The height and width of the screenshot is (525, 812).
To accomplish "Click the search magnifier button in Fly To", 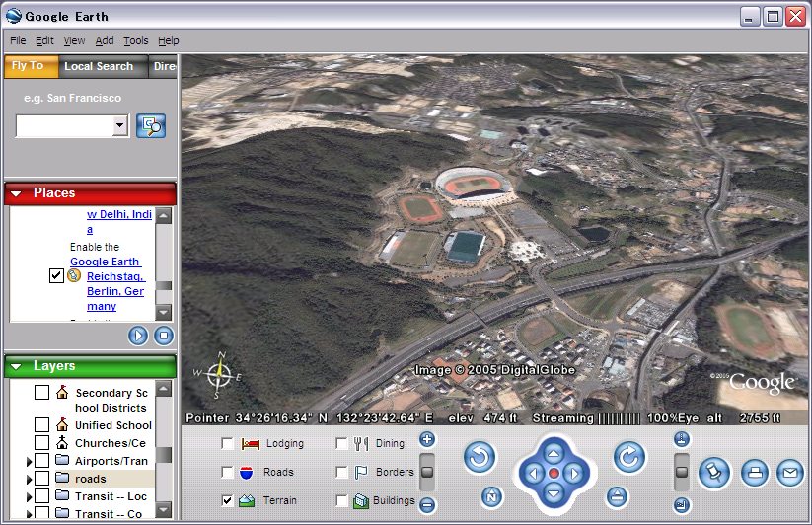I will tap(151, 125).
